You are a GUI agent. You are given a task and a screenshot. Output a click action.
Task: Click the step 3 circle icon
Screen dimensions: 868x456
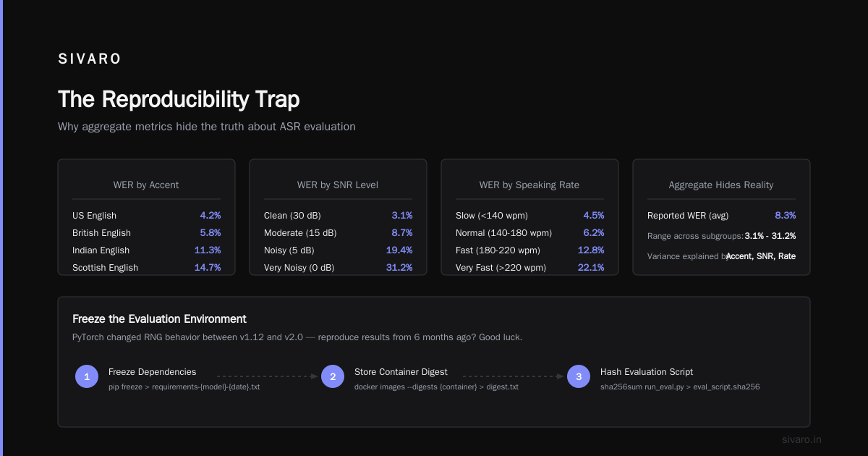tap(579, 376)
